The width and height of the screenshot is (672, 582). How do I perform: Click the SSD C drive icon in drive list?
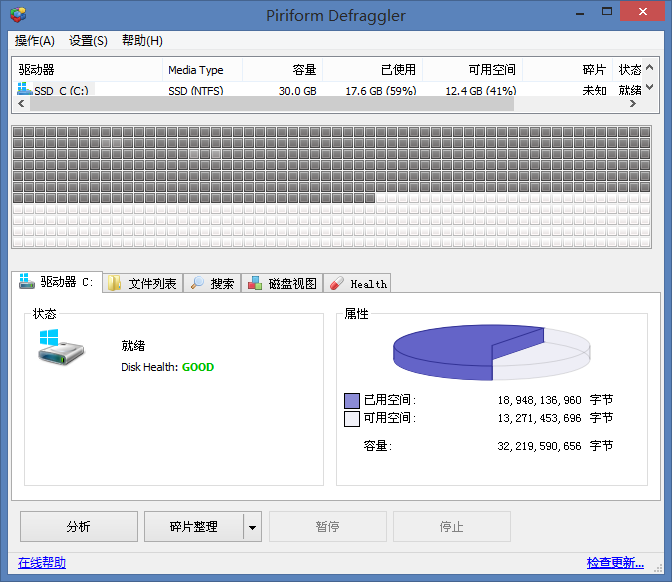click(x=24, y=89)
